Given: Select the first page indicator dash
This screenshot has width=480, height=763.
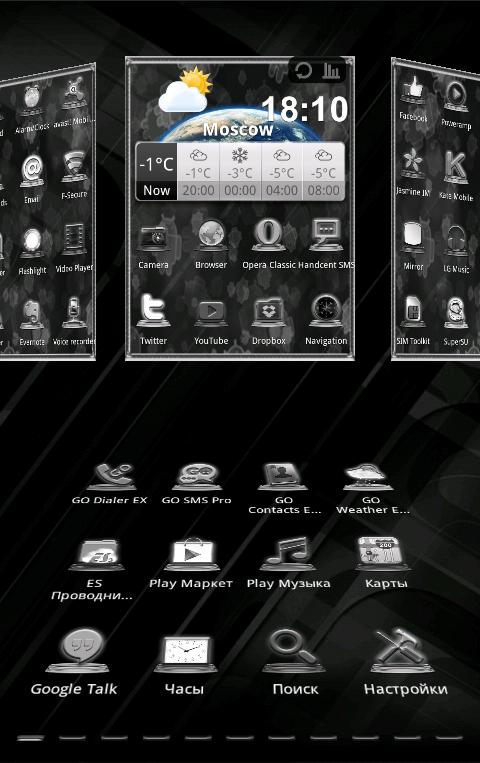Looking at the screenshot, I should click(x=30, y=738).
